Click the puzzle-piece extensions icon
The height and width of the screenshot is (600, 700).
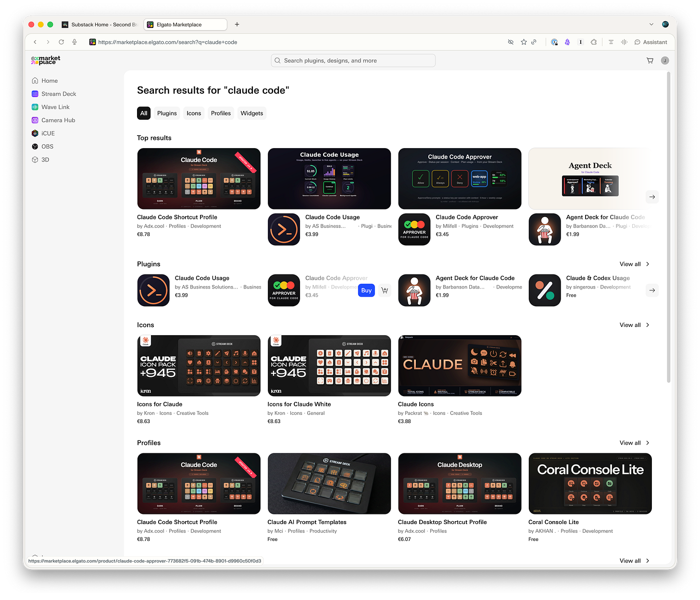594,42
